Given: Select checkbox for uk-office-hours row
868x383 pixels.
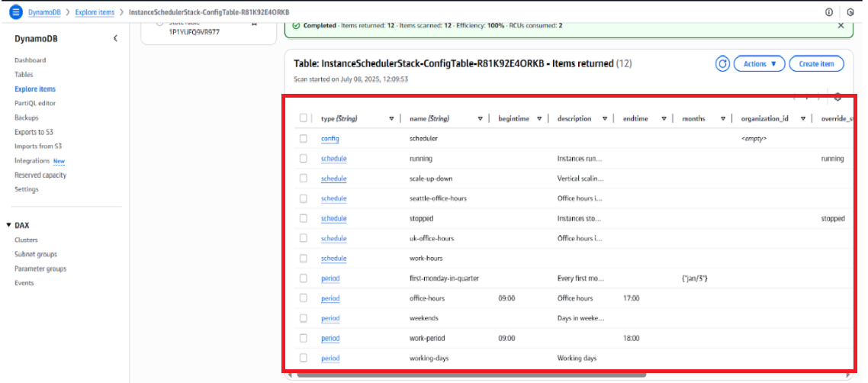Looking at the screenshot, I should [304, 238].
